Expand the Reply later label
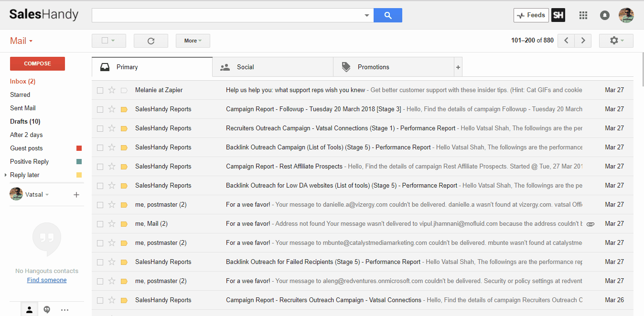 click(5, 175)
